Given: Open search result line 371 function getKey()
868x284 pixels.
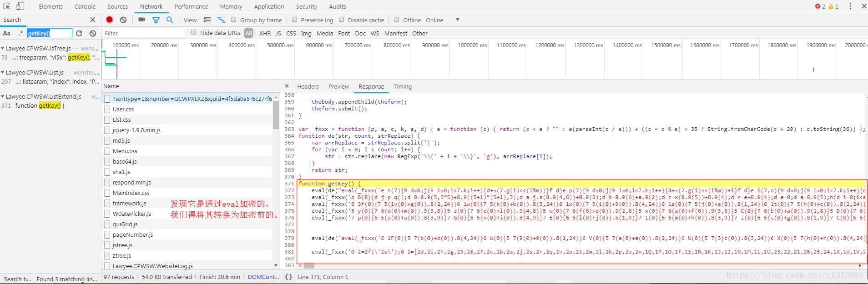Looking at the screenshot, I should 50,105.
